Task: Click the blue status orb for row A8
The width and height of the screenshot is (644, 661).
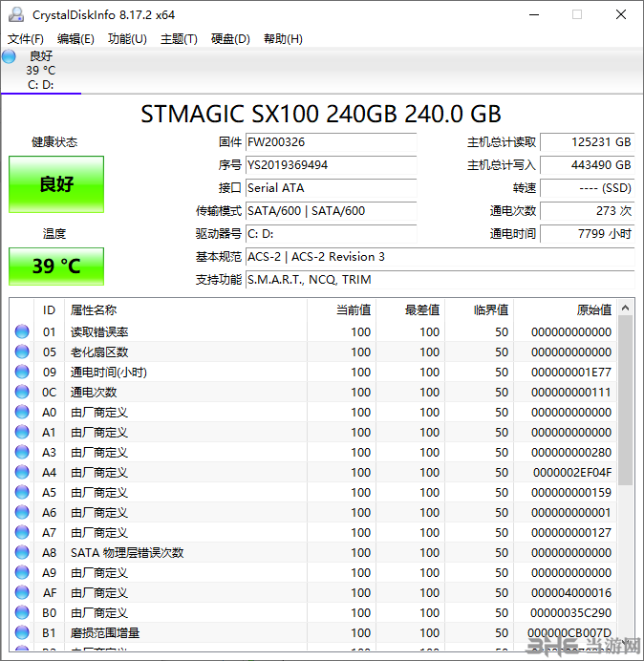Action: pos(22,552)
